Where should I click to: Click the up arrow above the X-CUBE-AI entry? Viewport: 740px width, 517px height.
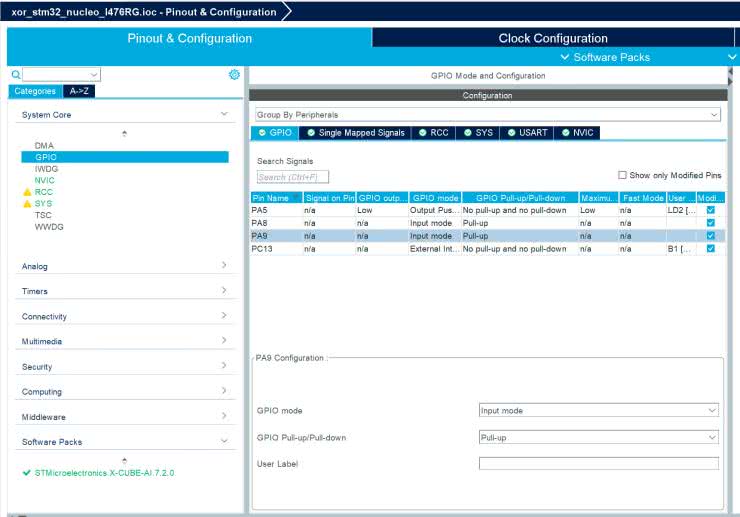tap(124, 460)
